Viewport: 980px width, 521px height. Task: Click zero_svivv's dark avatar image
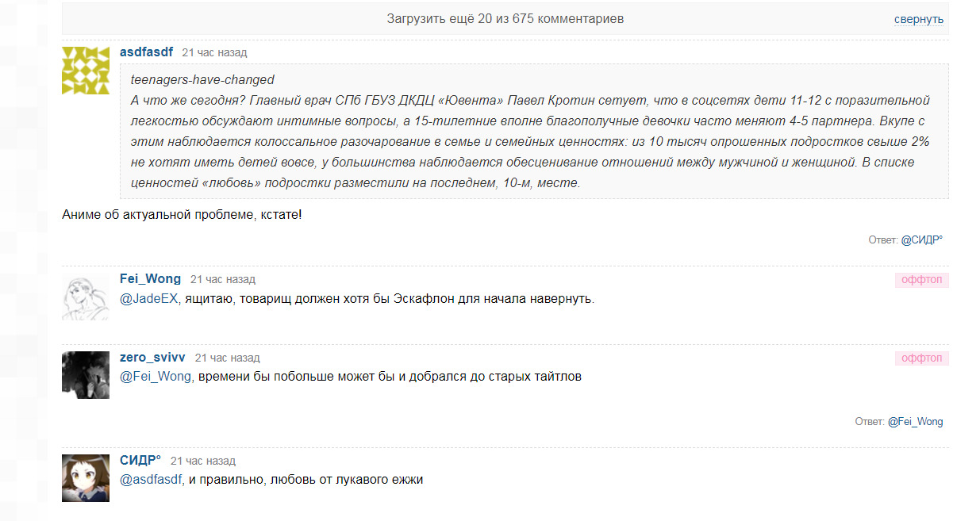(86, 375)
